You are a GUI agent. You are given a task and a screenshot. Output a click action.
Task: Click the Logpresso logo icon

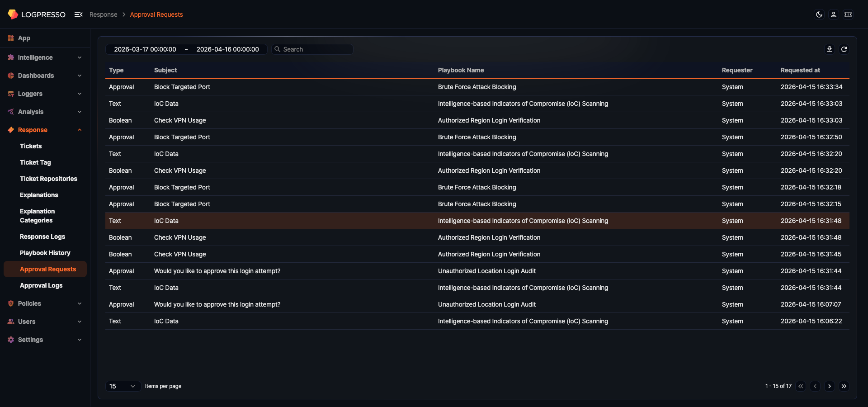tap(13, 14)
